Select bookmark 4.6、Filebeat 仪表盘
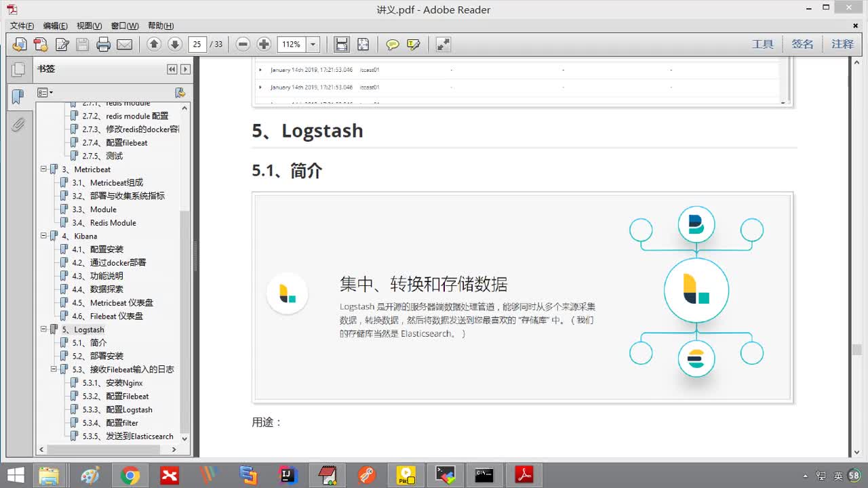 point(107,316)
